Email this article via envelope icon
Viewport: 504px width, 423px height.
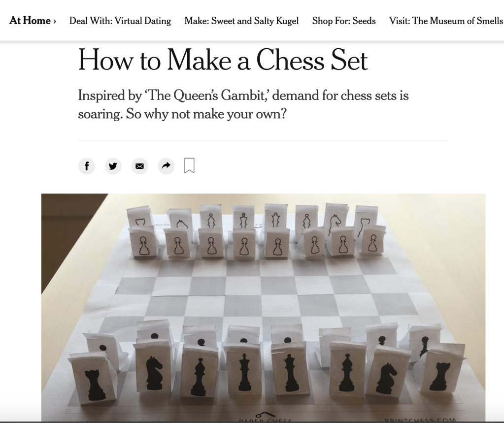[x=139, y=166]
